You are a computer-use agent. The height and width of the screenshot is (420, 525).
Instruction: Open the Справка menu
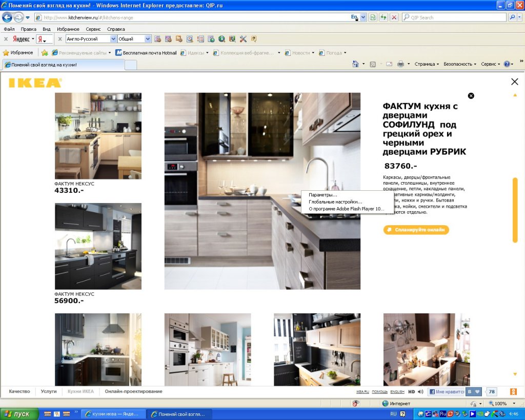point(116,29)
